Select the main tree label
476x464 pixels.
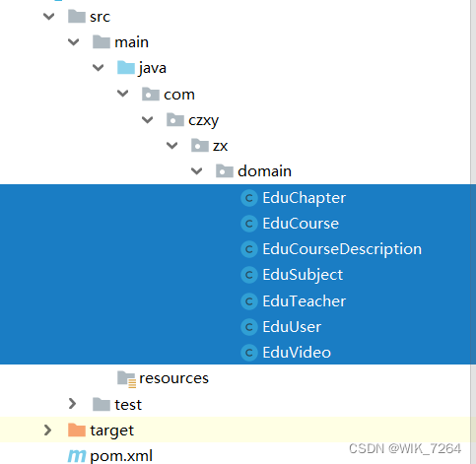click(131, 42)
